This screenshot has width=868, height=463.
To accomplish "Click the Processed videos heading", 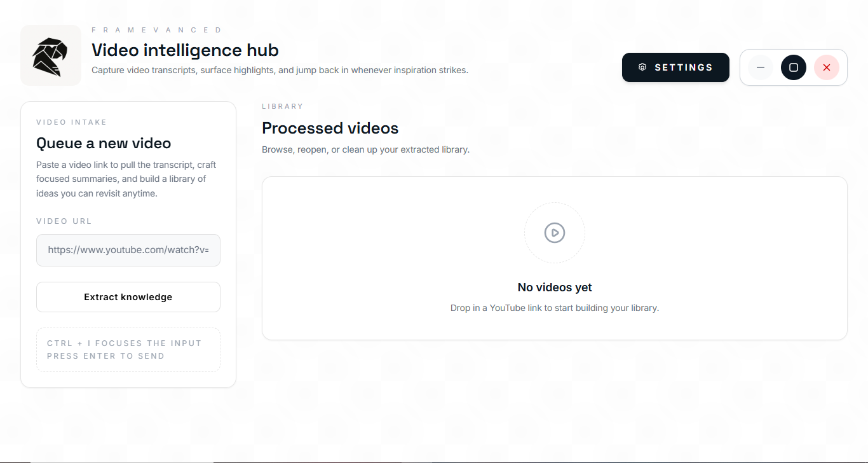I will pos(330,128).
